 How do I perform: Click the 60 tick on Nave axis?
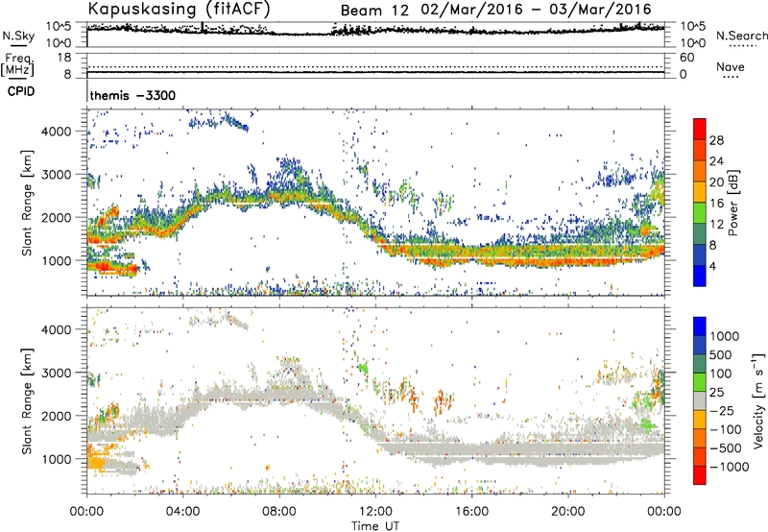[x=686, y=58]
